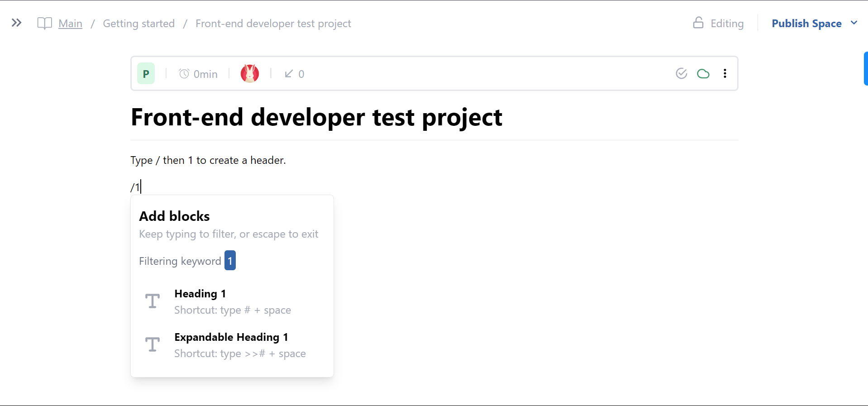Click the filtering keyword badge 1
Screen dimensions: 868x406
pyautogui.click(x=230, y=260)
